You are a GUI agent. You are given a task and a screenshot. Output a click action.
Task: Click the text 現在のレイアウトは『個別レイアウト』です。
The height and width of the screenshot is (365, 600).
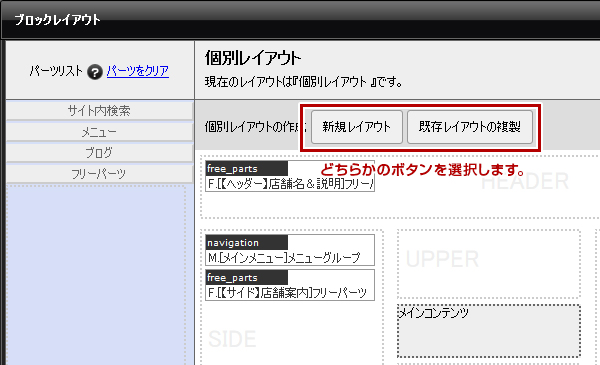pyautogui.click(x=303, y=82)
